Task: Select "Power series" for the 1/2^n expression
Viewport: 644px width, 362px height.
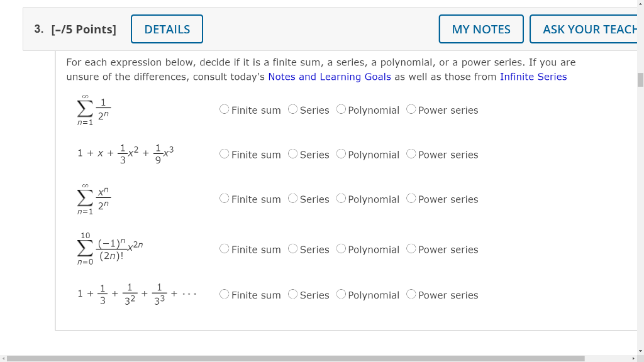Action: (411, 109)
